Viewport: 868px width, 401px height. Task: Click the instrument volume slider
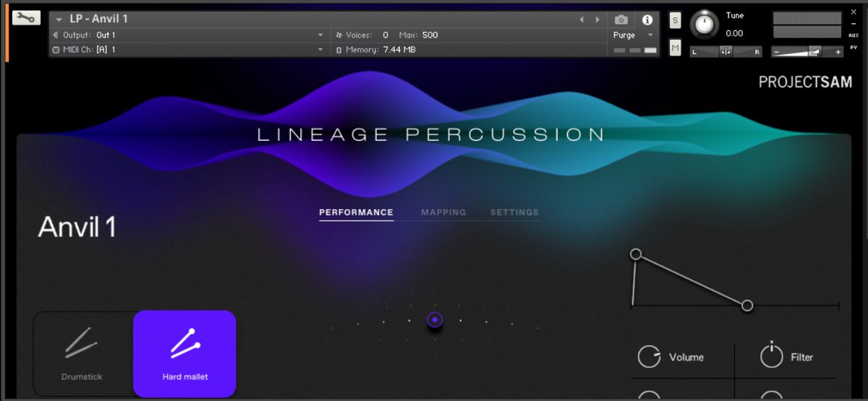(x=807, y=51)
